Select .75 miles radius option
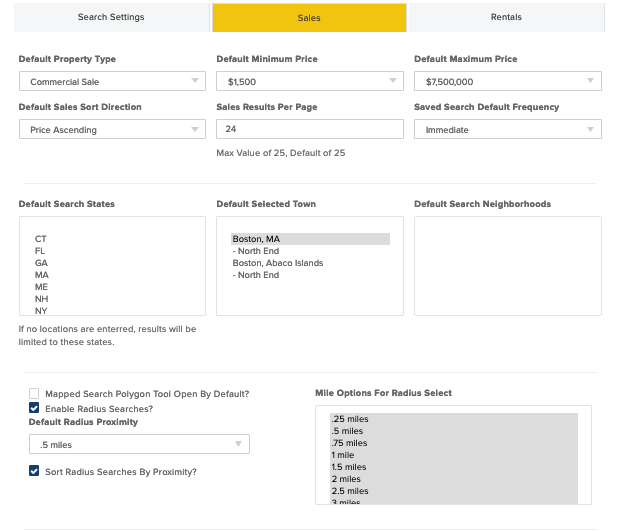This screenshot has width=633, height=532. pos(454,443)
